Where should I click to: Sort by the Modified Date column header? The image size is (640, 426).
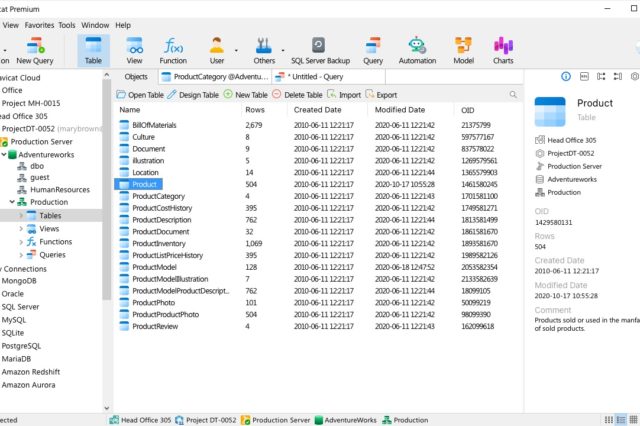(x=400, y=110)
